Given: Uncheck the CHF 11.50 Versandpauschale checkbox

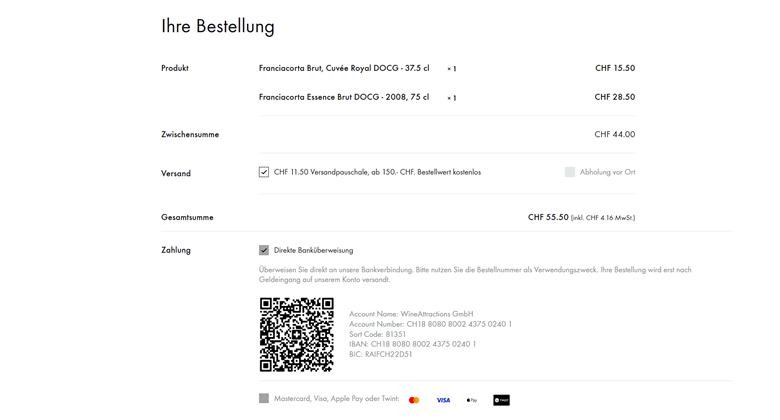Looking at the screenshot, I should 264,172.
